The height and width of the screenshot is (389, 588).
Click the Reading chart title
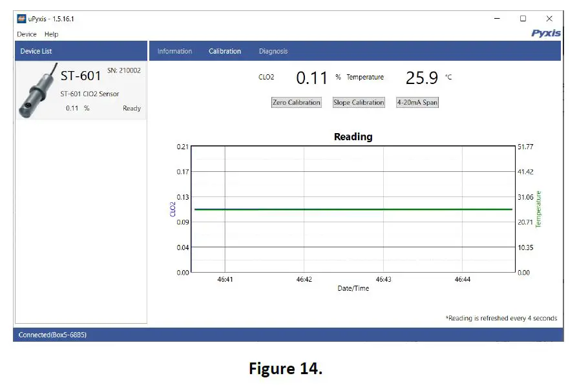point(353,136)
